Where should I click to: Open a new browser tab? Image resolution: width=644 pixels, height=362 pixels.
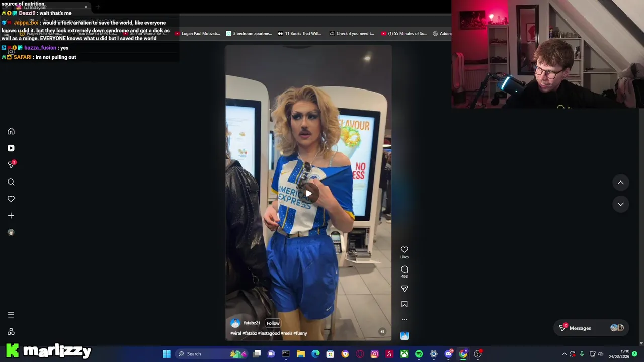click(98, 7)
